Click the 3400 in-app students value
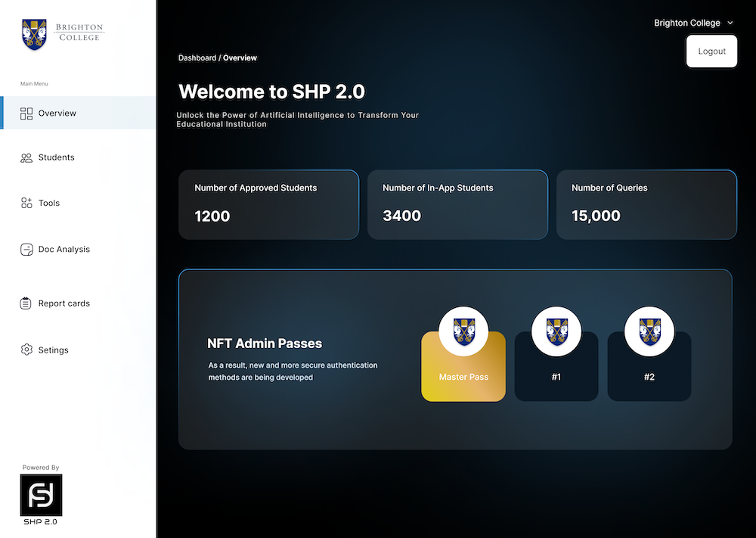 (401, 216)
